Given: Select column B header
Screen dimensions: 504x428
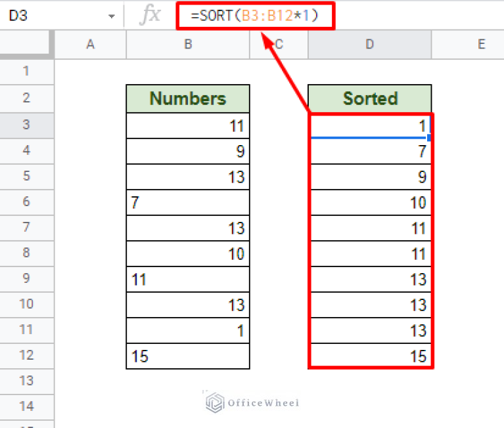Looking at the screenshot, I should click(x=188, y=45).
